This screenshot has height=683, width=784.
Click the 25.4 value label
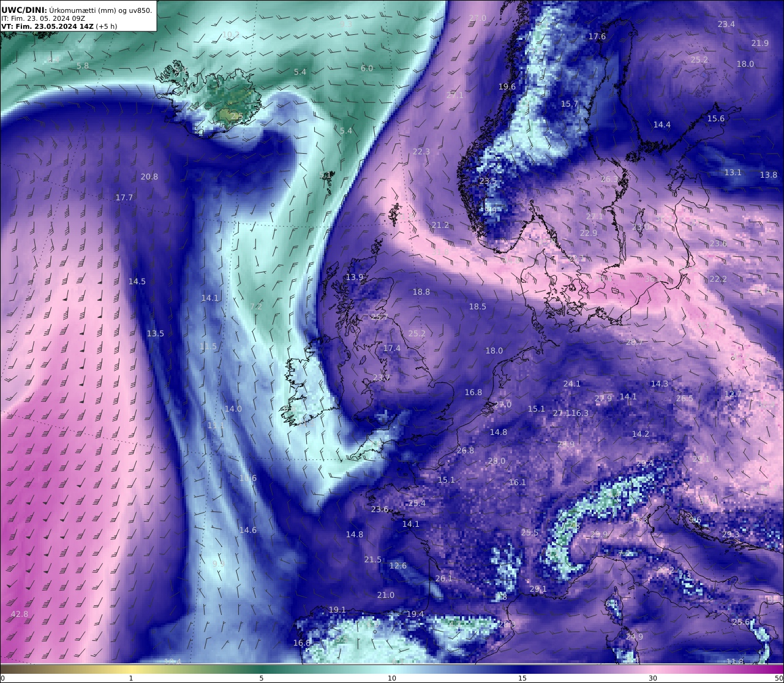417,503
